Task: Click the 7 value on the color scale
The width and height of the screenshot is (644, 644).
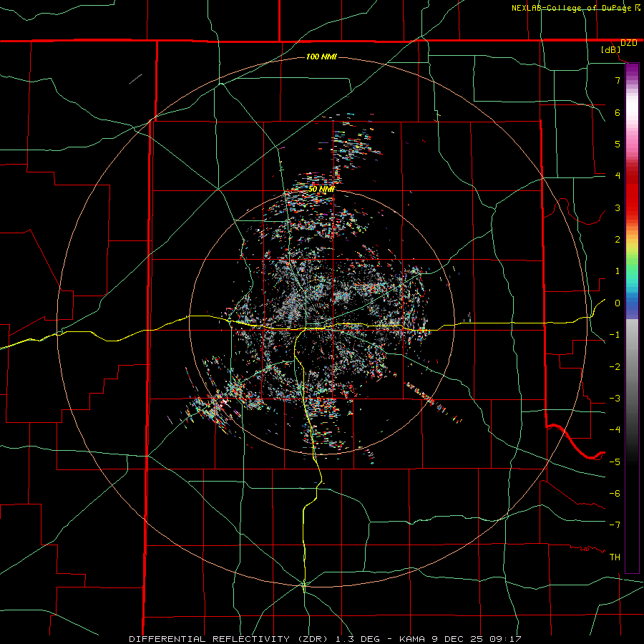Action: point(618,80)
